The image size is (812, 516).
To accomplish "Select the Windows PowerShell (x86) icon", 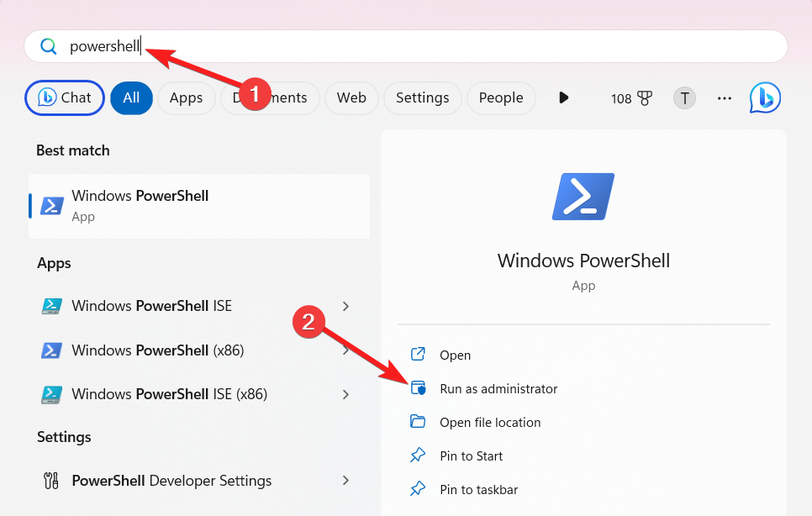I will point(51,350).
